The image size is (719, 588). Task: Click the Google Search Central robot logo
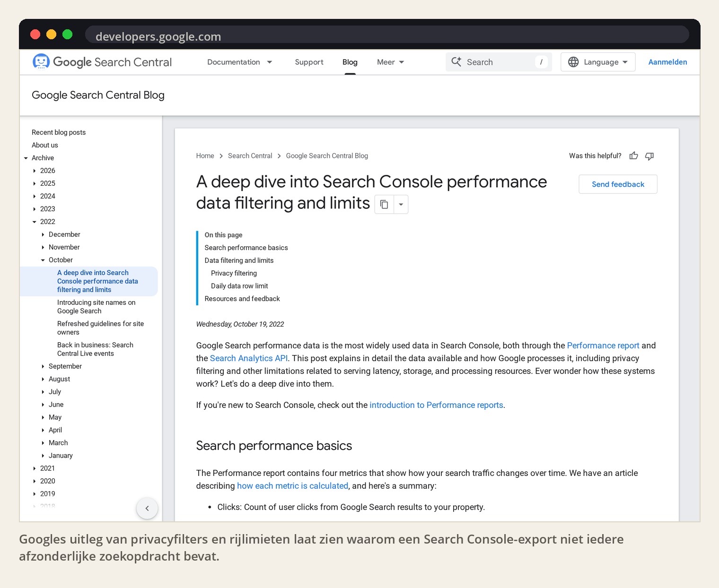point(41,61)
